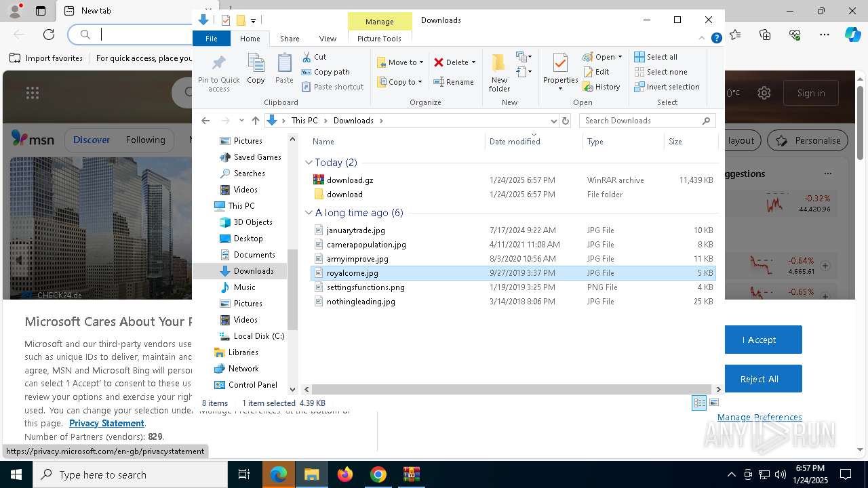
Task: Click the horizontal scrollbar in file list
Action: pyautogui.click(x=512, y=389)
